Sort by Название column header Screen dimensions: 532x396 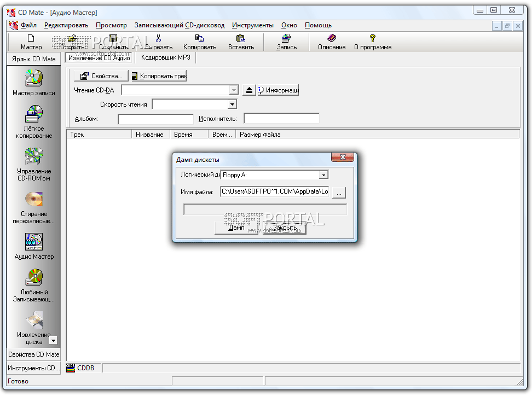pos(151,135)
